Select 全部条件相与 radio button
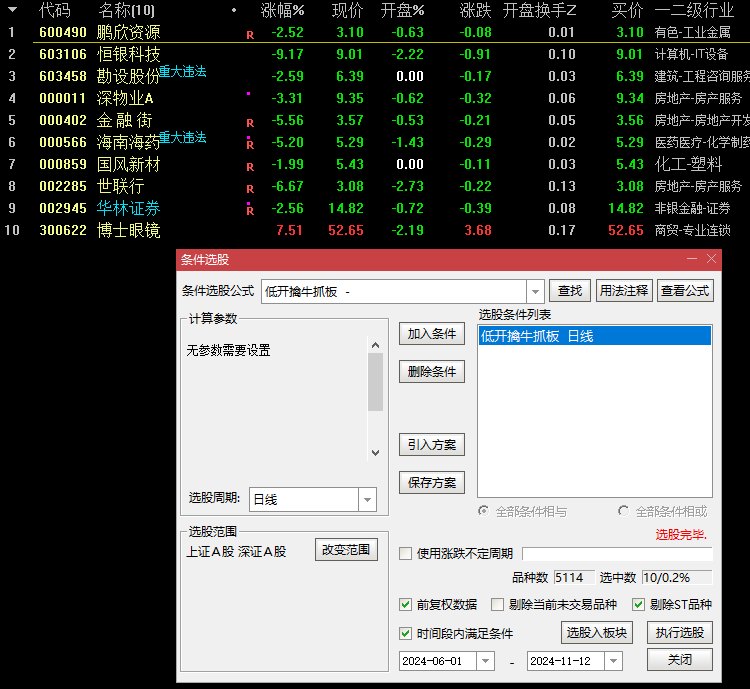The image size is (750, 689). [x=484, y=511]
